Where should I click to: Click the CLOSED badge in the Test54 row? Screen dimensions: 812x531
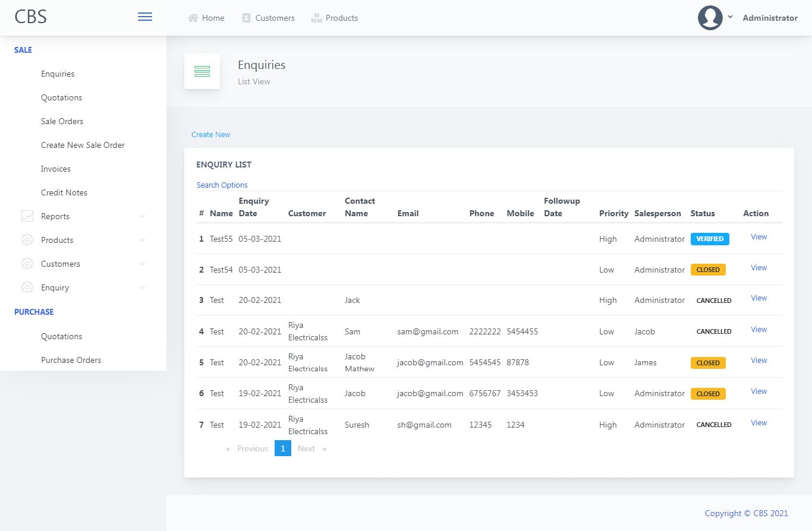708,270
